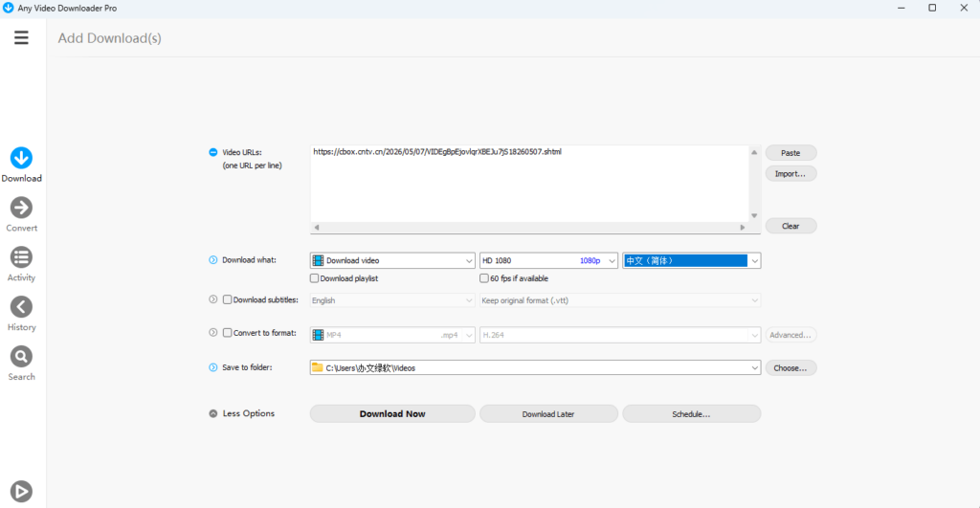Start with the Download Now button

pyautogui.click(x=392, y=413)
